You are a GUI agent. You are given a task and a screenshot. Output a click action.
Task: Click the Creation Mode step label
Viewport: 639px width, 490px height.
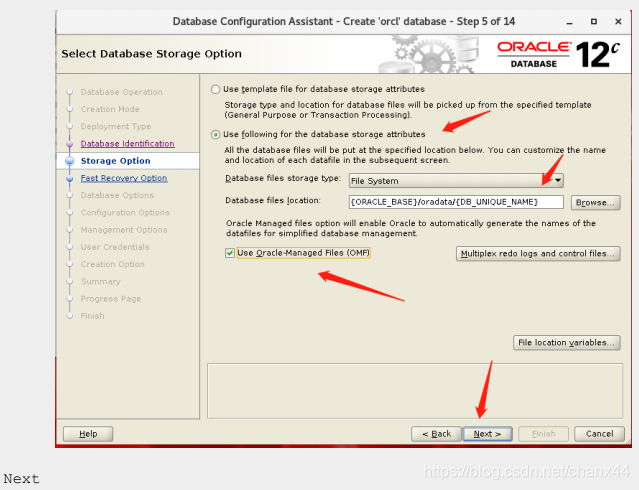[110, 109]
